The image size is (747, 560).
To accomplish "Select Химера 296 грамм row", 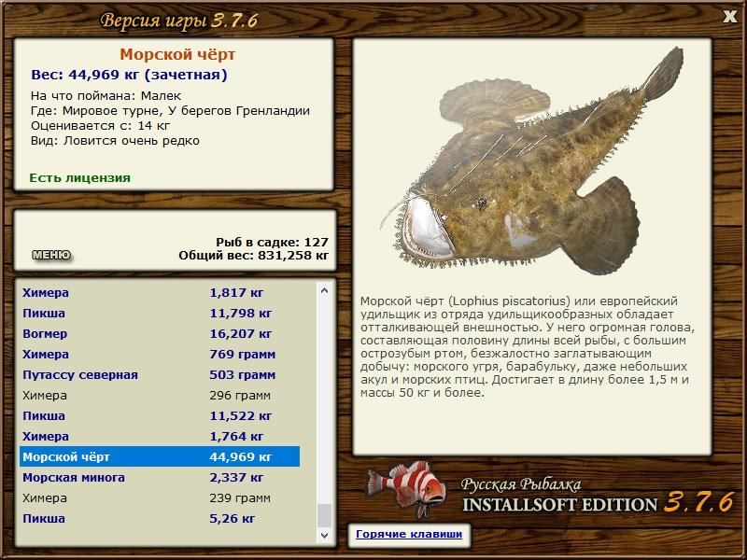I will point(160,395).
